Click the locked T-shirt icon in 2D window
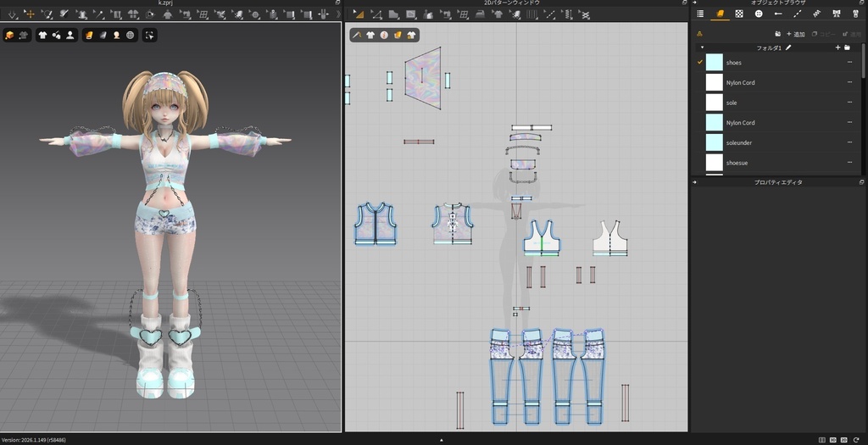This screenshot has height=445, width=868. click(x=411, y=36)
